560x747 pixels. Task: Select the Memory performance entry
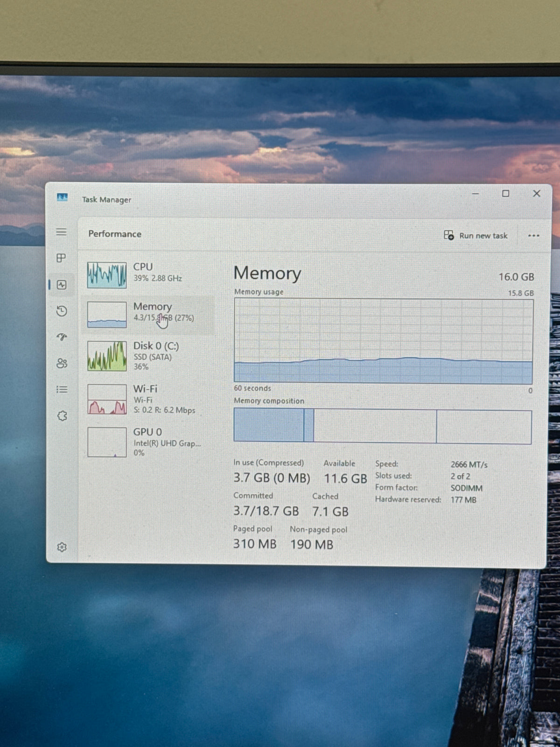148,315
